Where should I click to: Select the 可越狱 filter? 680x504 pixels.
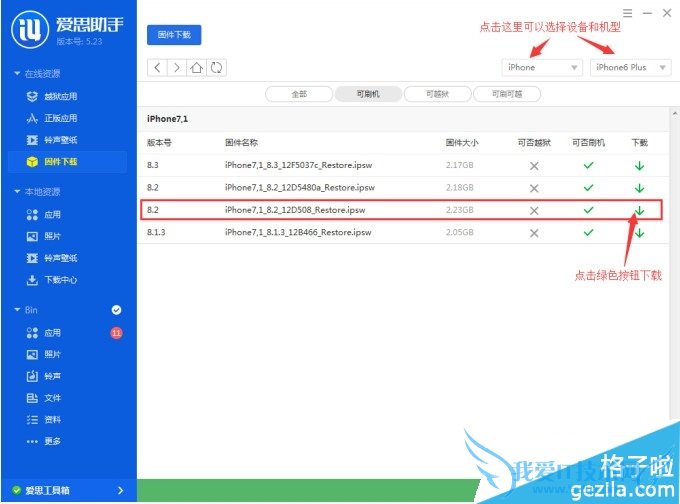tap(438, 94)
